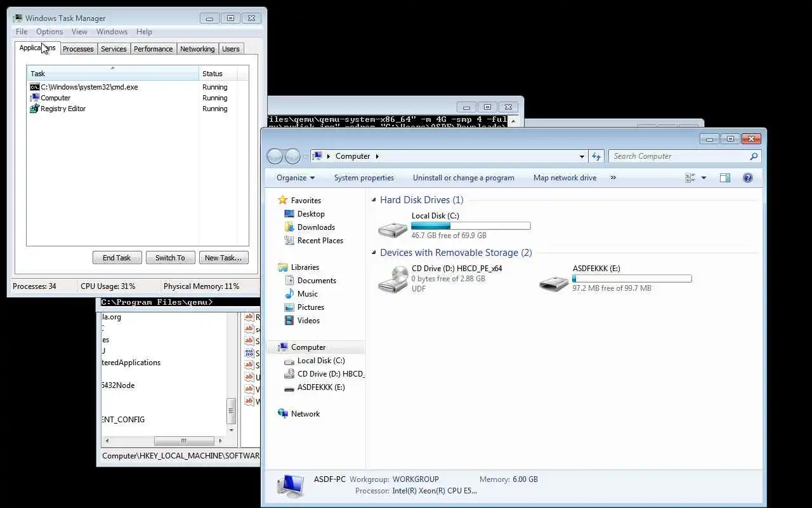Click the Network icon in navigation pane
The width and height of the screenshot is (812, 508).
point(283,414)
